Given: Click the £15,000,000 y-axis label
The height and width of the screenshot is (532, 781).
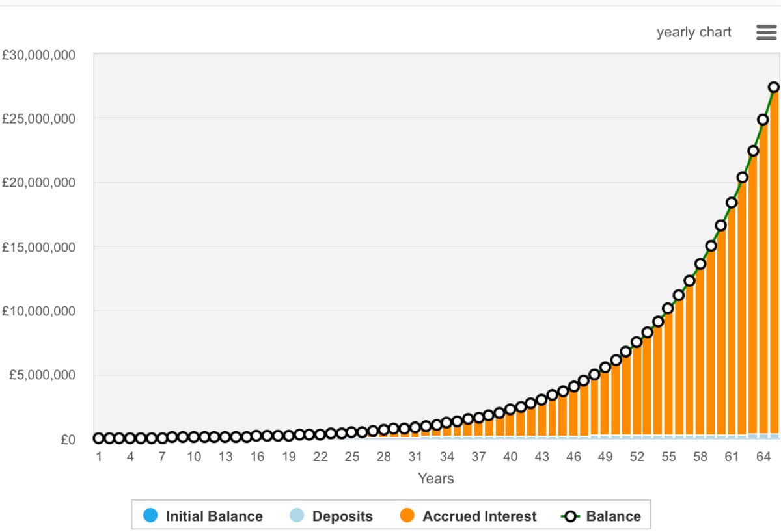Looking at the screenshot, I should tap(38, 247).
